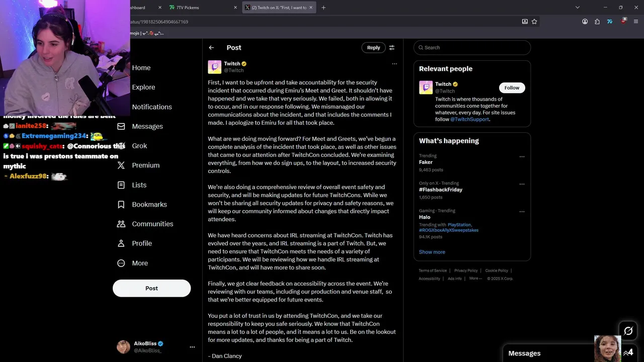Click the X Premium logo icon
644x362 pixels.
point(121,165)
